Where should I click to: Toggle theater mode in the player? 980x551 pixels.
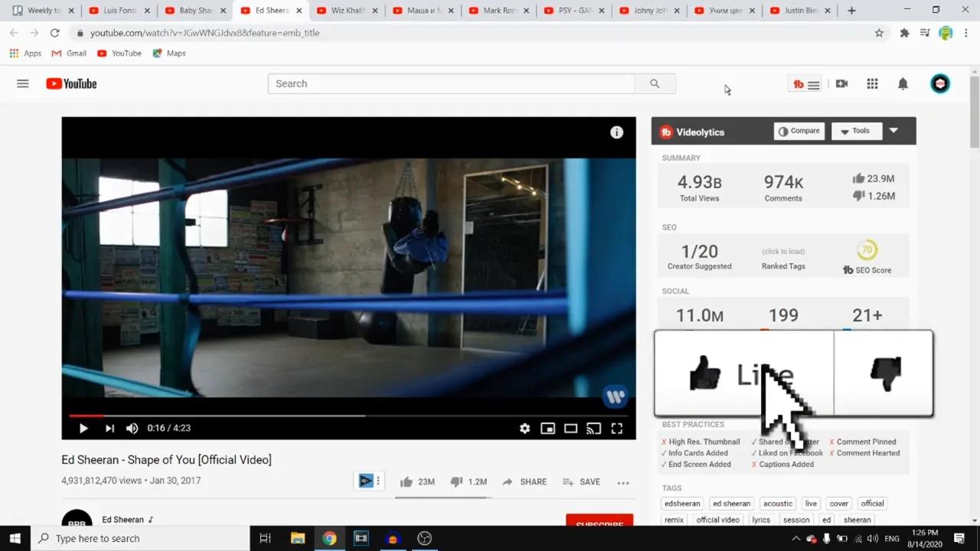pos(570,429)
